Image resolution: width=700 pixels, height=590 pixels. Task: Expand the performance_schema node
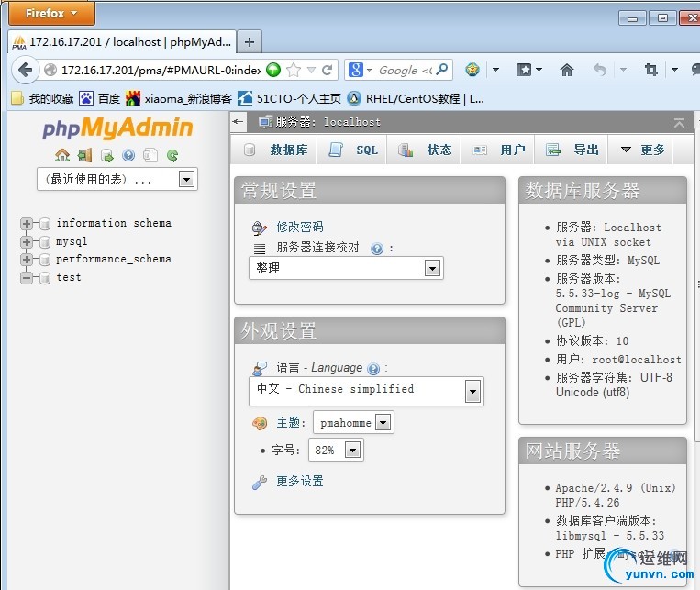pos(27,260)
